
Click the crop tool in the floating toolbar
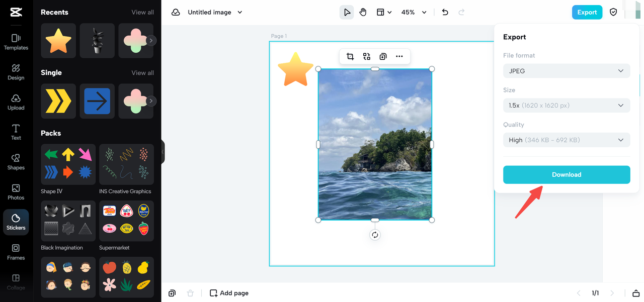click(350, 56)
